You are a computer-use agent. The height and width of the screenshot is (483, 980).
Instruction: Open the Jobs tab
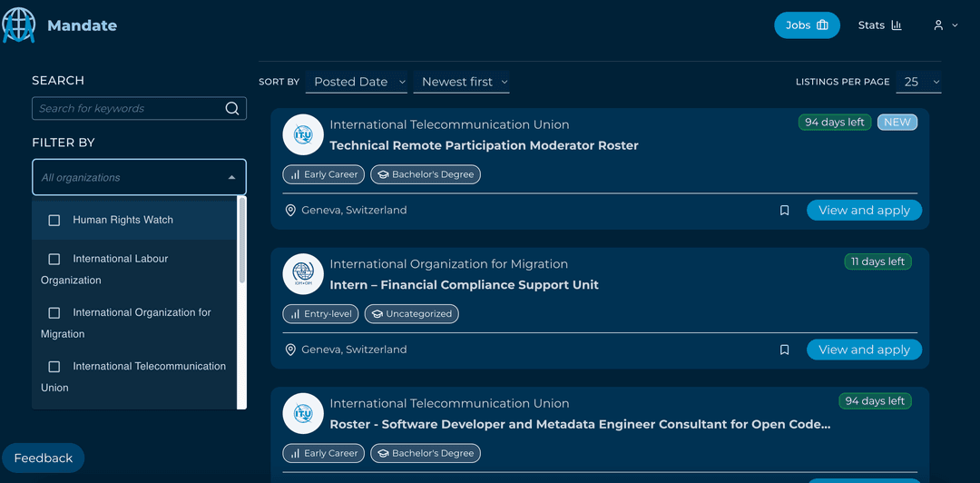[x=807, y=25]
